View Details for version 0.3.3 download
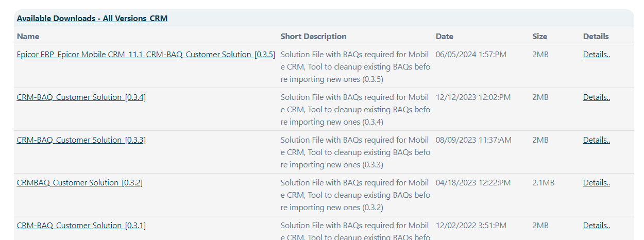 pos(597,140)
